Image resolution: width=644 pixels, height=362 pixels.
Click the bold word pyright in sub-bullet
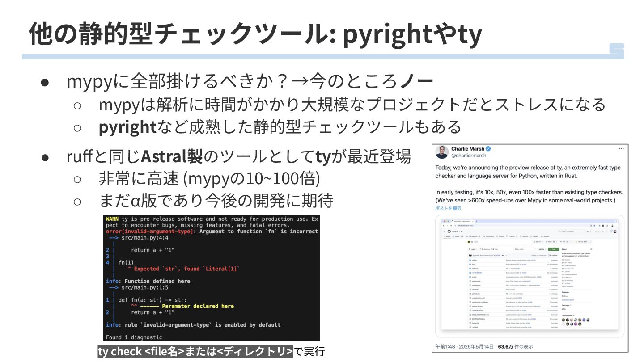(127, 127)
